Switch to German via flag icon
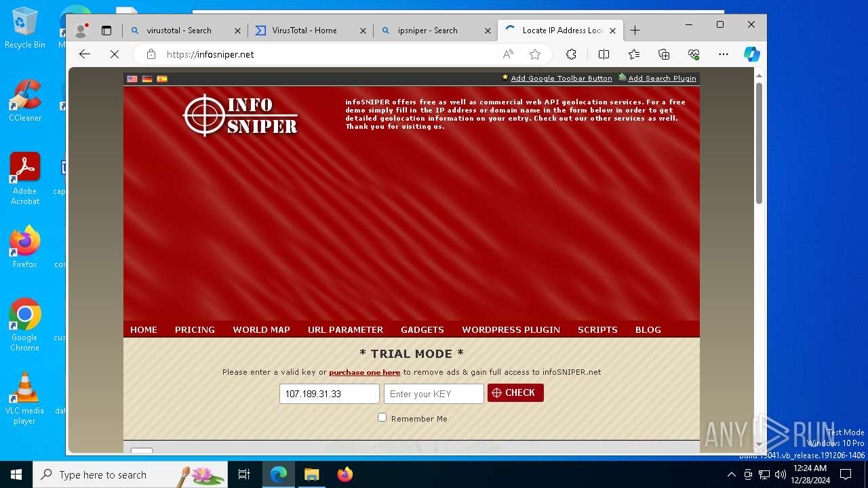This screenshot has width=868, height=488. pos(147,79)
